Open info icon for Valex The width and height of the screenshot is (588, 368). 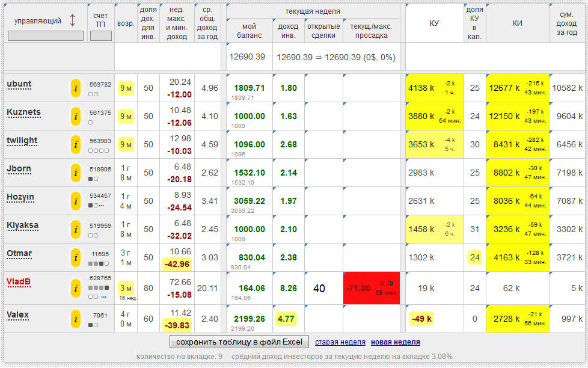tap(76, 319)
